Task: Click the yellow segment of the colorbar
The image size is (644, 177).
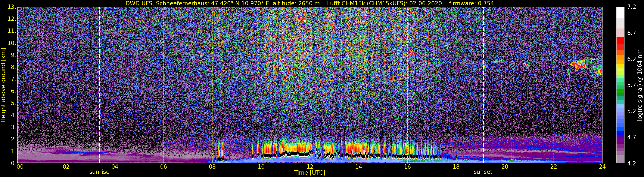Action: coord(620,66)
